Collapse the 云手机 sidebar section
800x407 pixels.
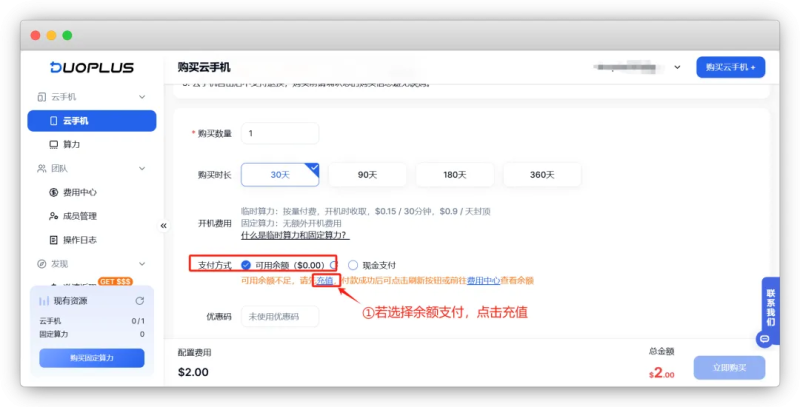142,97
